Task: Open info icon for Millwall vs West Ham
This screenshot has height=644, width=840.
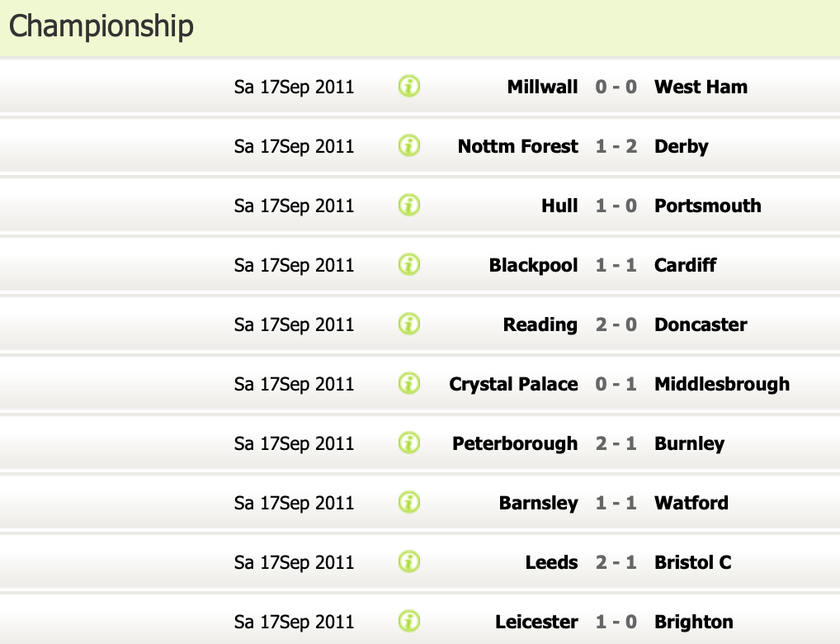Action: click(x=409, y=86)
